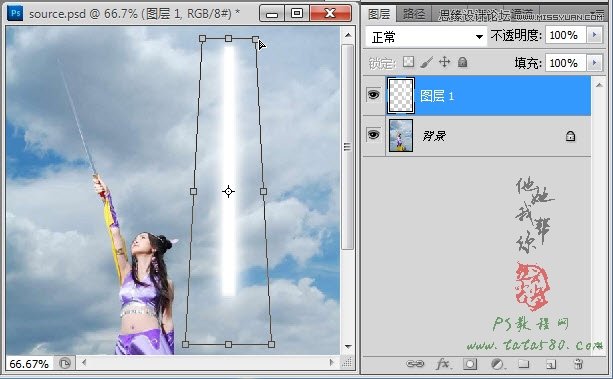Click the lock icon on 背景 layer

(570, 136)
